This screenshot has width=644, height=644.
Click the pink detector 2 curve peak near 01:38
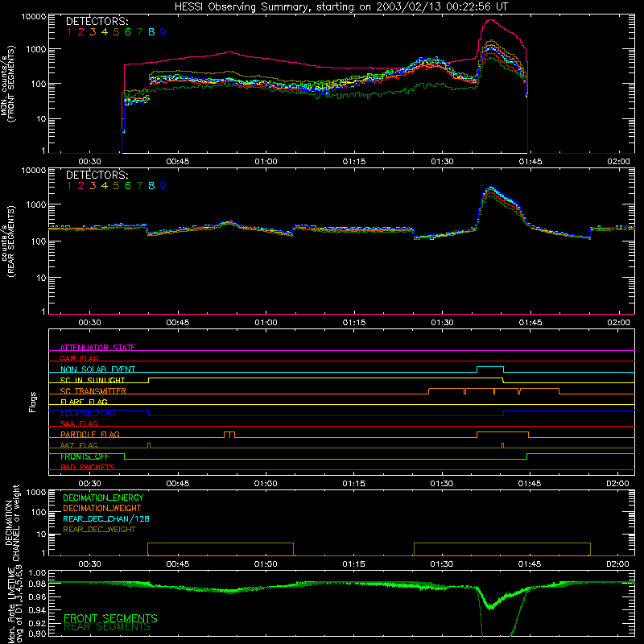point(491,20)
